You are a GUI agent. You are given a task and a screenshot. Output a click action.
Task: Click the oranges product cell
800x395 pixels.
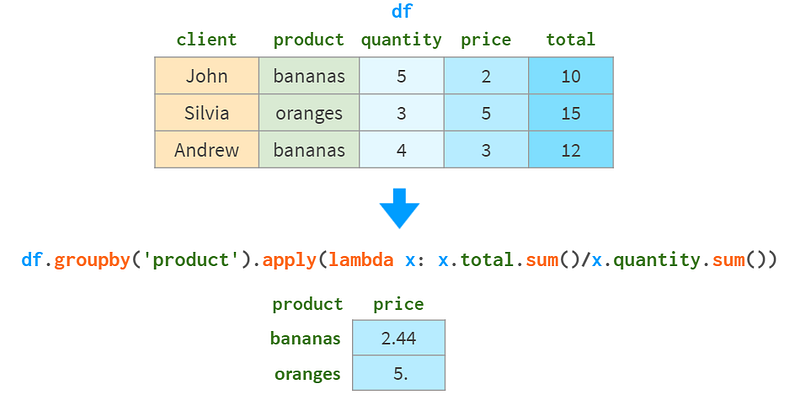309,113
